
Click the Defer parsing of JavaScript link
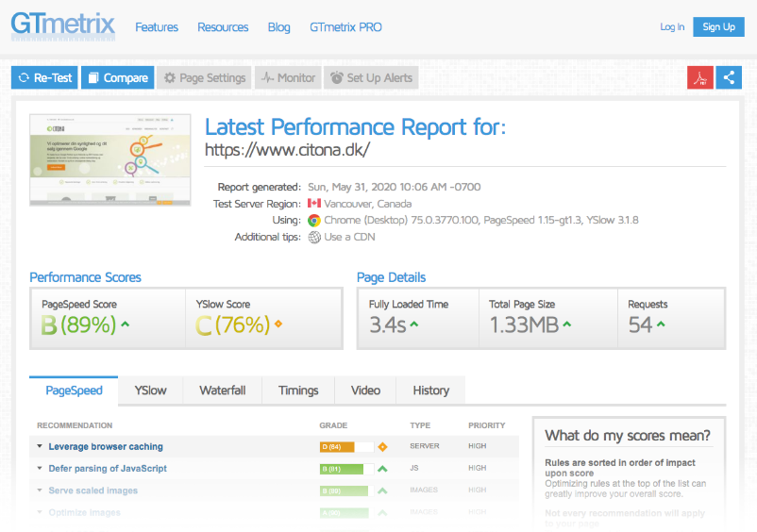click(108, 469)
